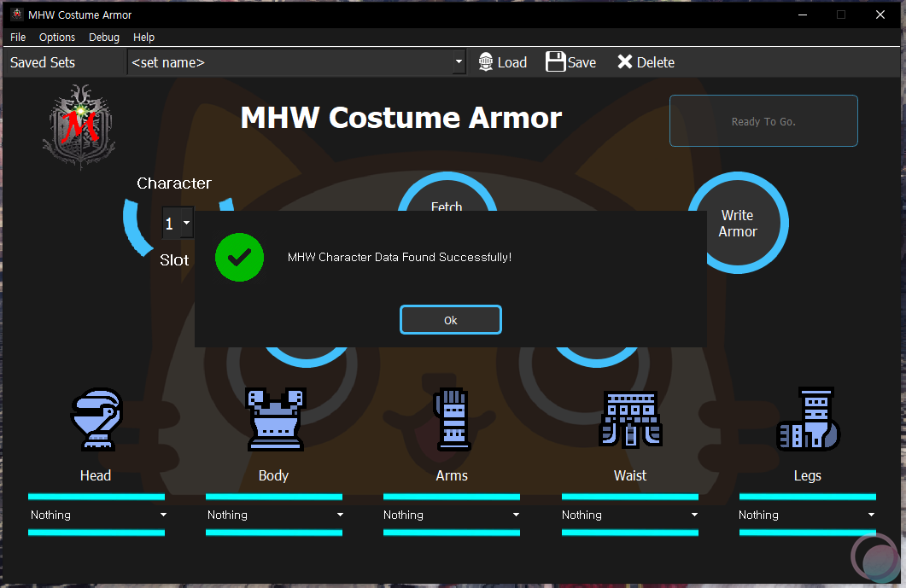Open the Options menu
Image resolution: width=906 pixels, height=588 pixels.
tap(57, 37)
